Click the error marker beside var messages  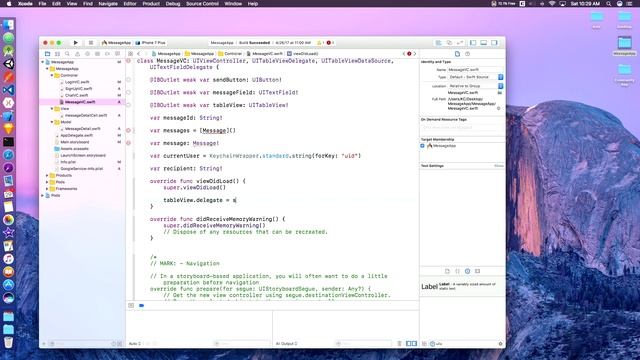[x=129, y=131]
